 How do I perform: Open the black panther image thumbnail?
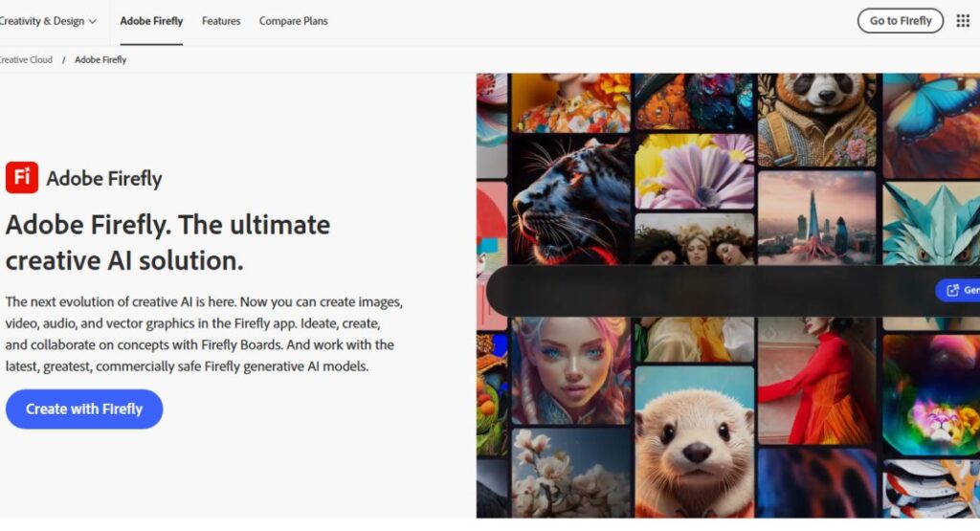click(x=571, y=200)
